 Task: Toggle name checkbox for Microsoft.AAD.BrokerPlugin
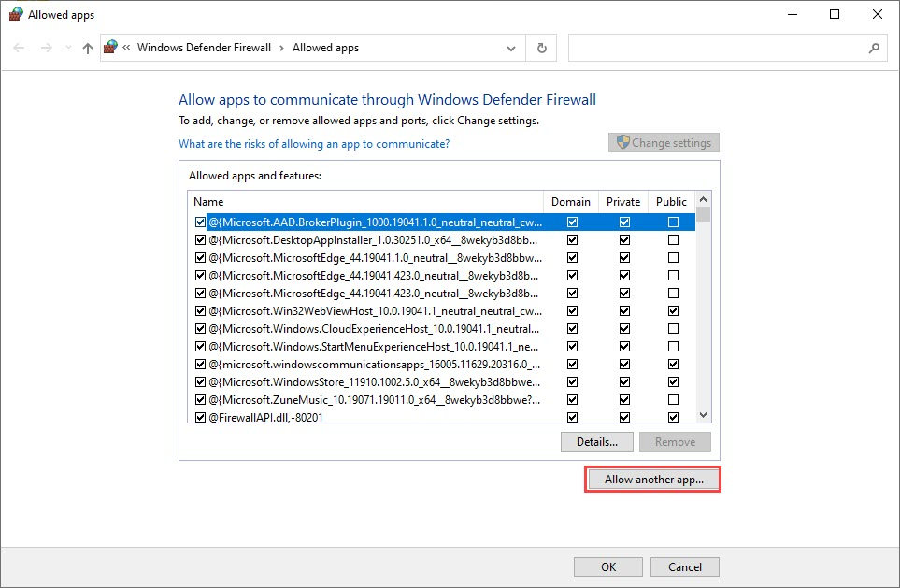(x=200, y=222)
